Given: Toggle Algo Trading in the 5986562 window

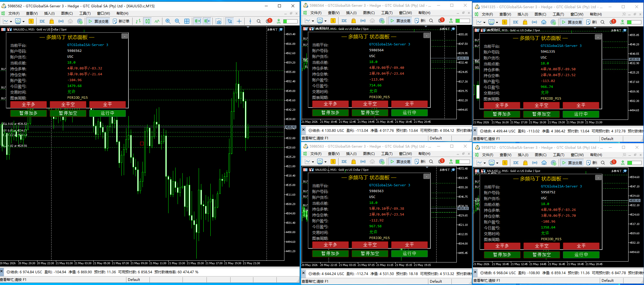Looking at the screenshot, I should pyautogui.click(x=99, y=21).
